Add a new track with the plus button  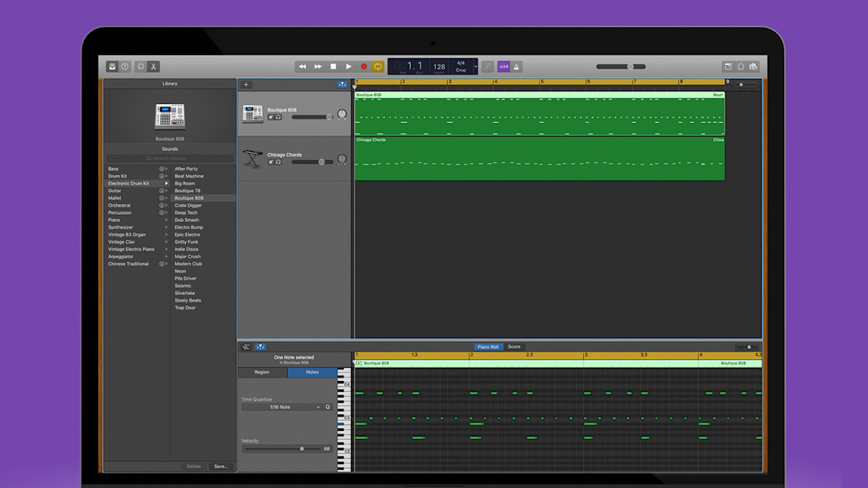click(246, 85)
